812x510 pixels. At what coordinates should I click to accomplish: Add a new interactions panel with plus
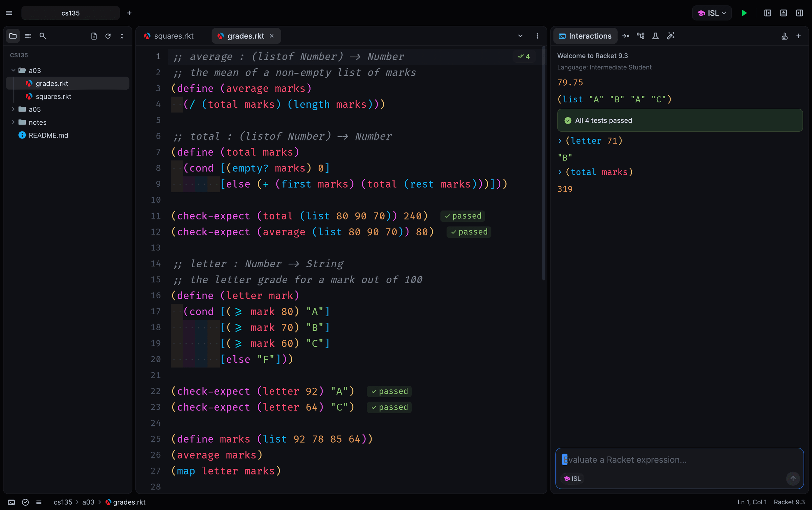pos(798,36)
